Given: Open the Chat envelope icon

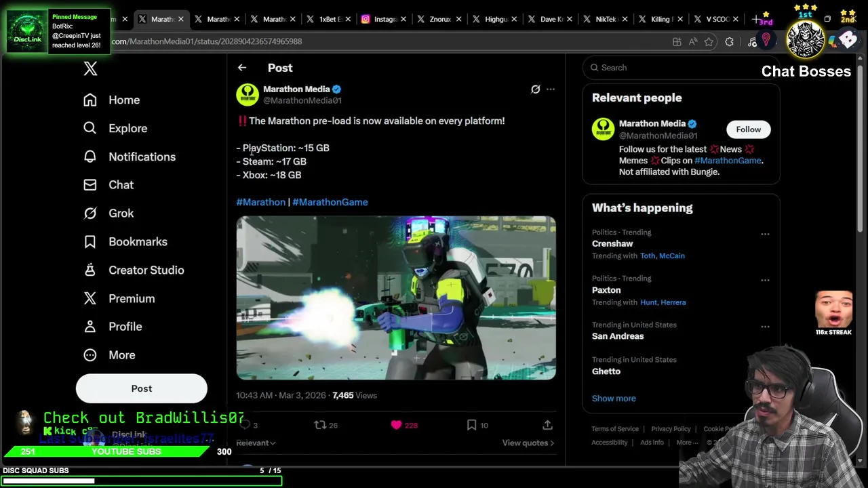Looking at the screenshot, I should (90, 184).
